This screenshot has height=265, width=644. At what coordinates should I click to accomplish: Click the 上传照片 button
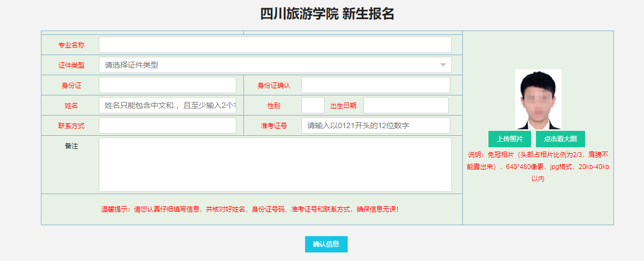coord(510,139)
